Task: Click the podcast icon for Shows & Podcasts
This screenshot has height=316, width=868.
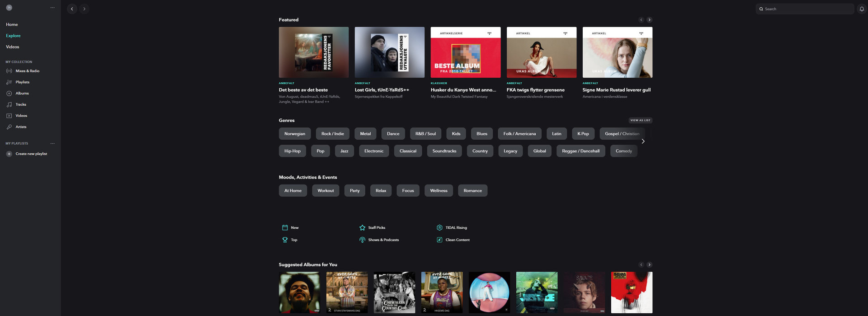Action: pos(362,240)
